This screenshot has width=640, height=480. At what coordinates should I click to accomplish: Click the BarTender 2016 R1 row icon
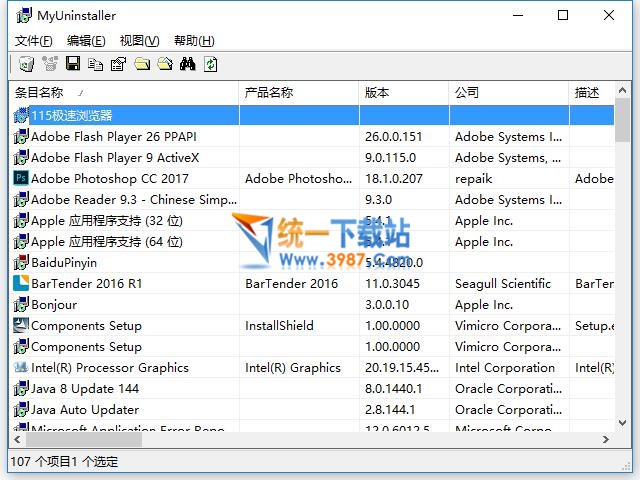coord(21,283)
